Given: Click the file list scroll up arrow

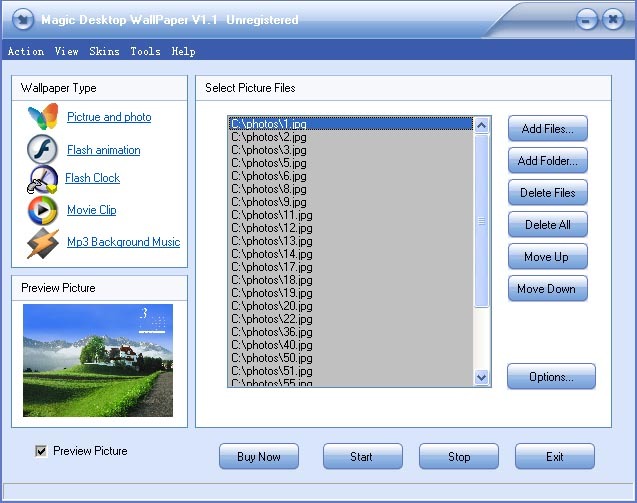Looking at the screenshot, I should click(481, 125).
